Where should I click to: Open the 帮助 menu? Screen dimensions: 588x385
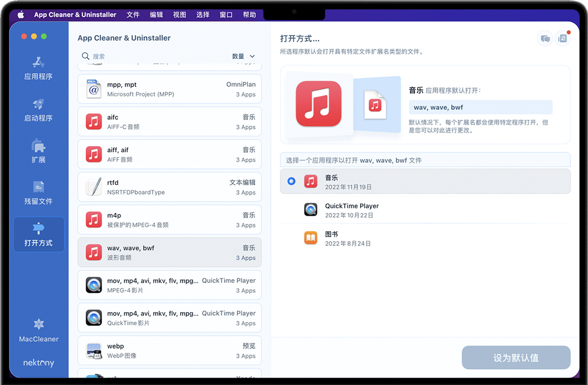click(250, 14)
